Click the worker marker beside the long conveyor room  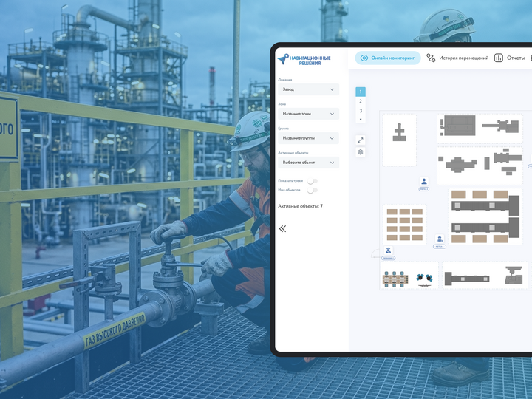(440, 239)
